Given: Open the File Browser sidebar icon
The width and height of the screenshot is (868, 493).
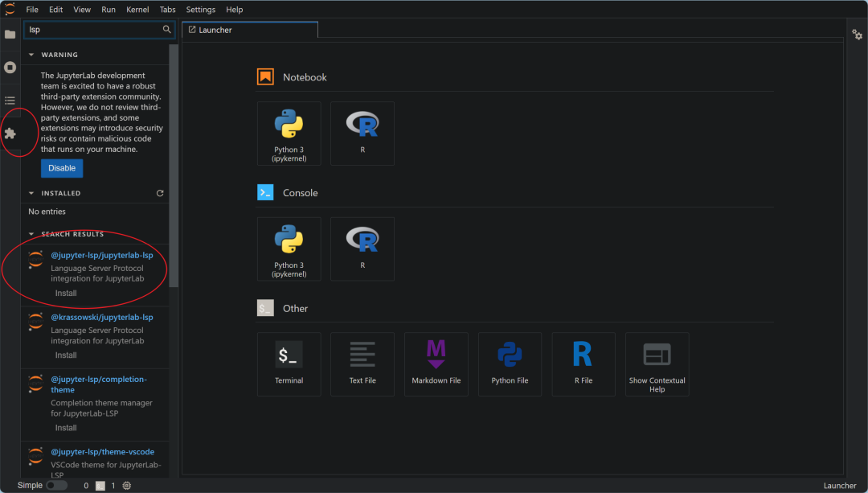Looking at the screenshot, I should pos(10,35).
